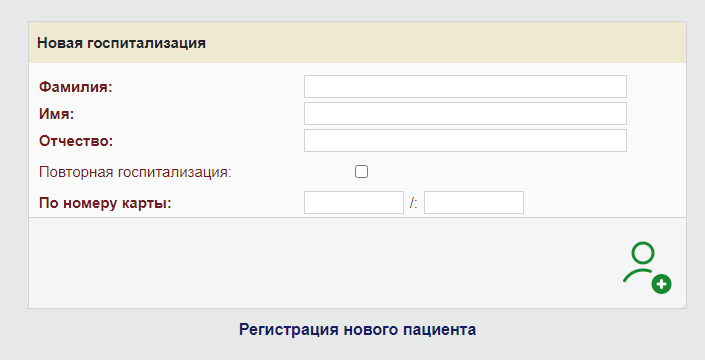Screen dimensions: 705x360
Task: Click the blank form area right of name fields
Action: pyautogui.click(x=656, y=113)
